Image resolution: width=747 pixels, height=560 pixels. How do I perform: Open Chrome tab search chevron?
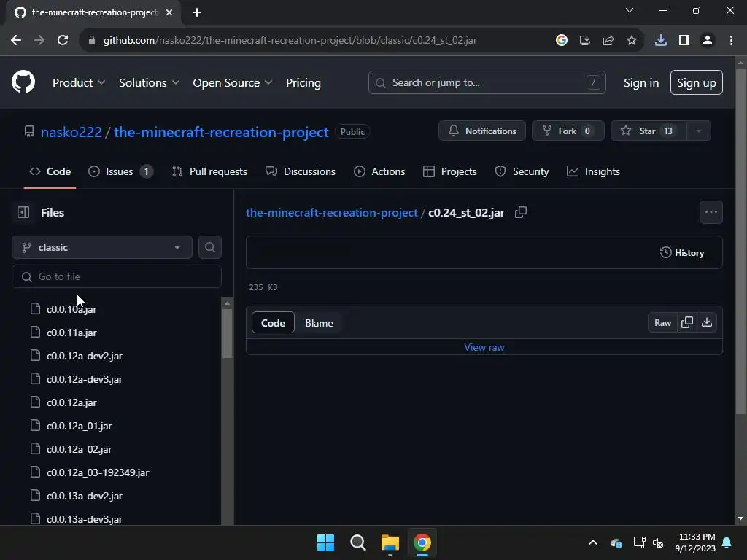(x=630, y=10)
